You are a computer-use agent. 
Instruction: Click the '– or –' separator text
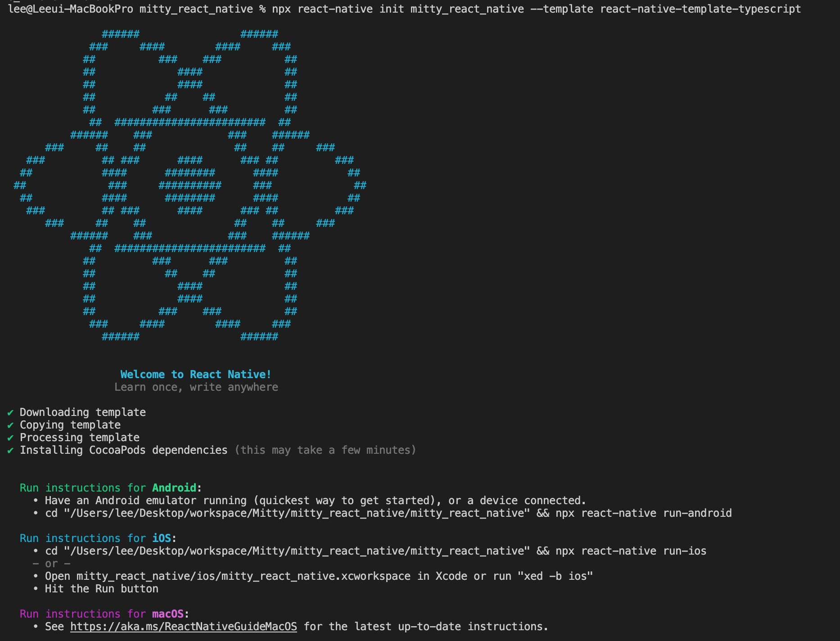(x=51, y=564)
